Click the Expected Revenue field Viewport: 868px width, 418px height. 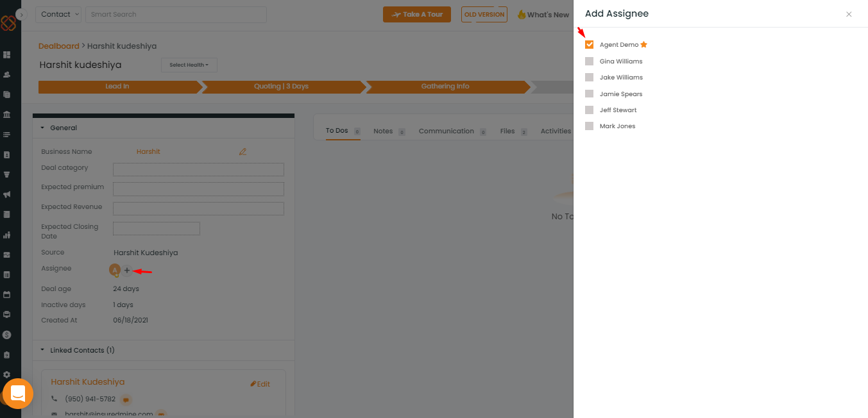point(198,209)
